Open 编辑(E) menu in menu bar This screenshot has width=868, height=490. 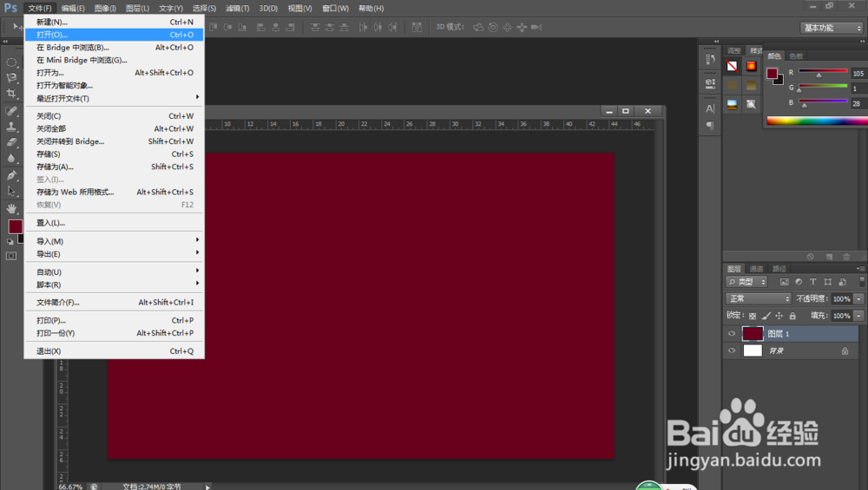click(73, 9)
